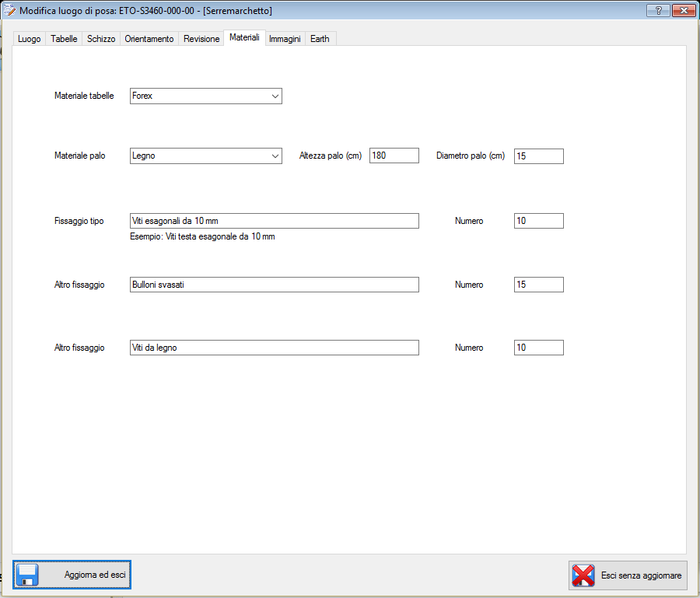Select the Schizzo tab

point(101,39)
